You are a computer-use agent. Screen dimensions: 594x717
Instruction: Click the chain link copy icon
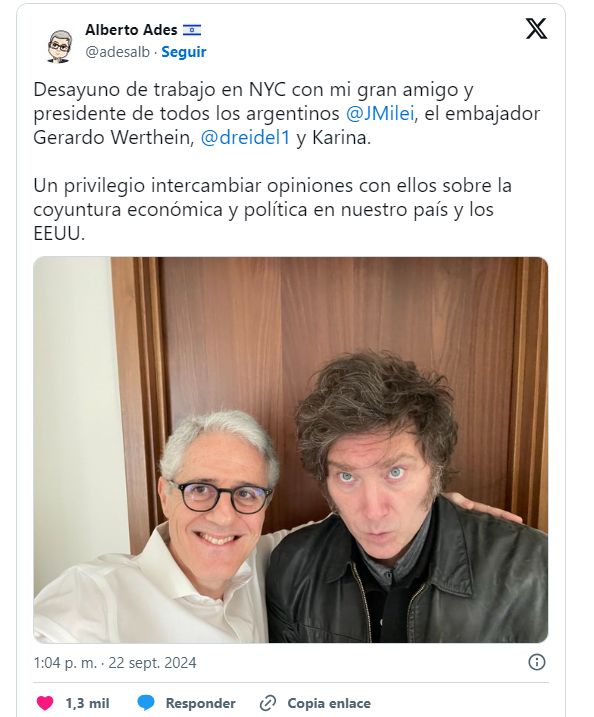coord(268,703)
